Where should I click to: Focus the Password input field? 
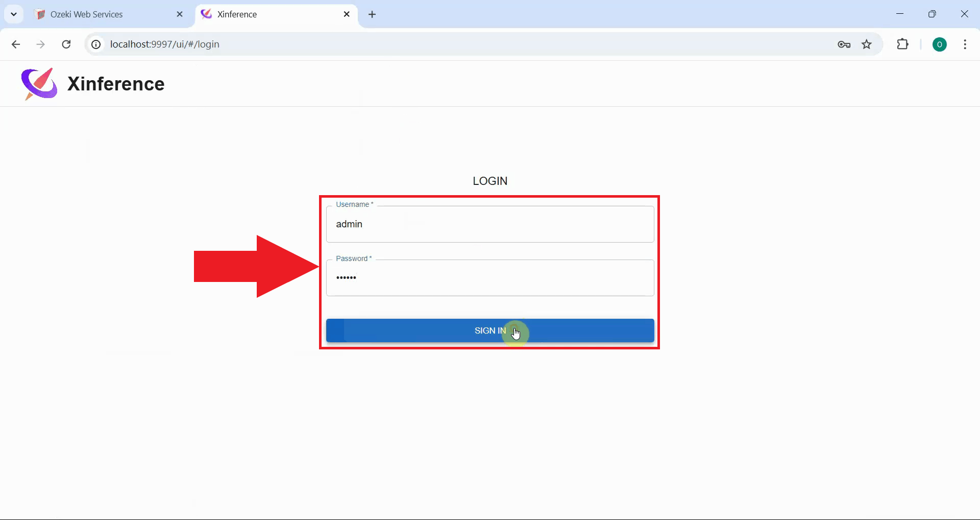(x=489, y=278)
